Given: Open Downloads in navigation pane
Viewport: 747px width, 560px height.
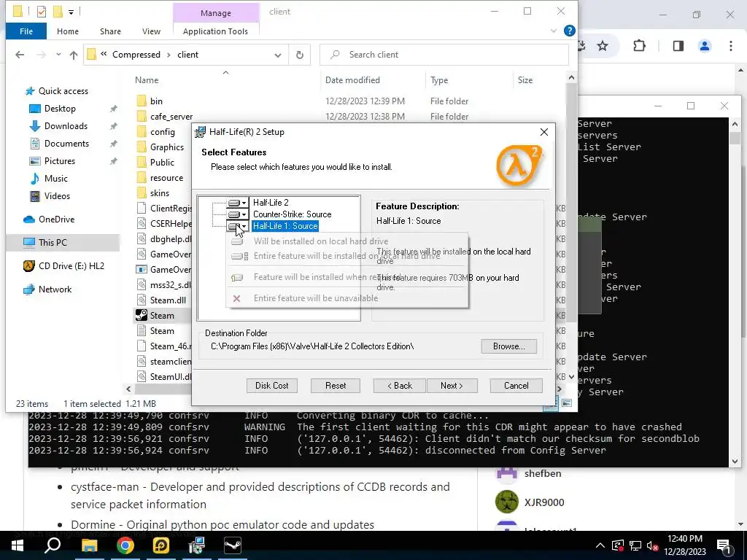Looking at the screenshot, I should (66, 126).
